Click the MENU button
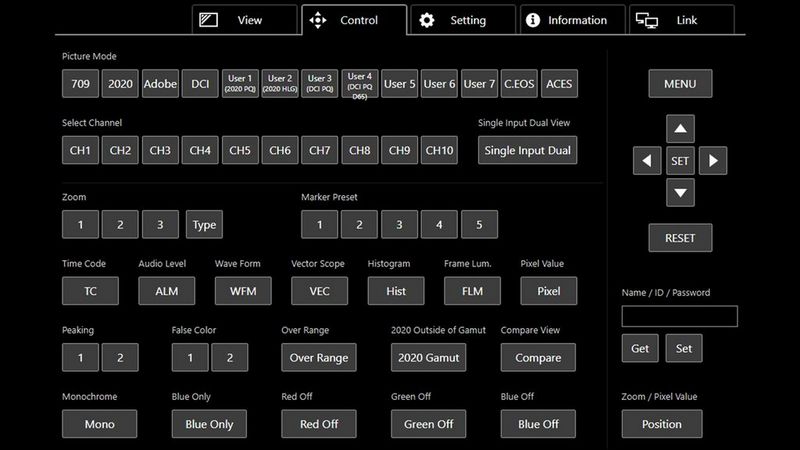The width and height of the screenshot is (800, 450). pos(679,84)
